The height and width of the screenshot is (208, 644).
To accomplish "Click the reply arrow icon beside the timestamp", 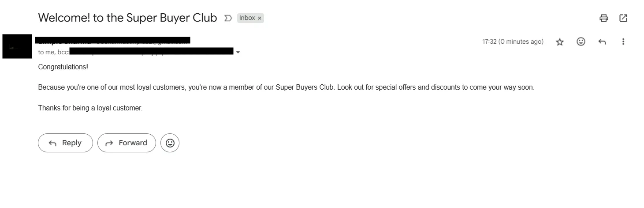I will pyautogui.click(x=602, y=42).
